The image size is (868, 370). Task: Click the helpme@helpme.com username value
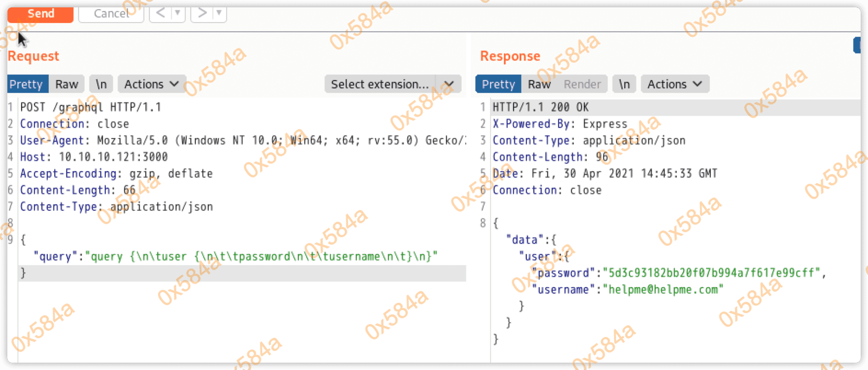click(x=663, y=289)
